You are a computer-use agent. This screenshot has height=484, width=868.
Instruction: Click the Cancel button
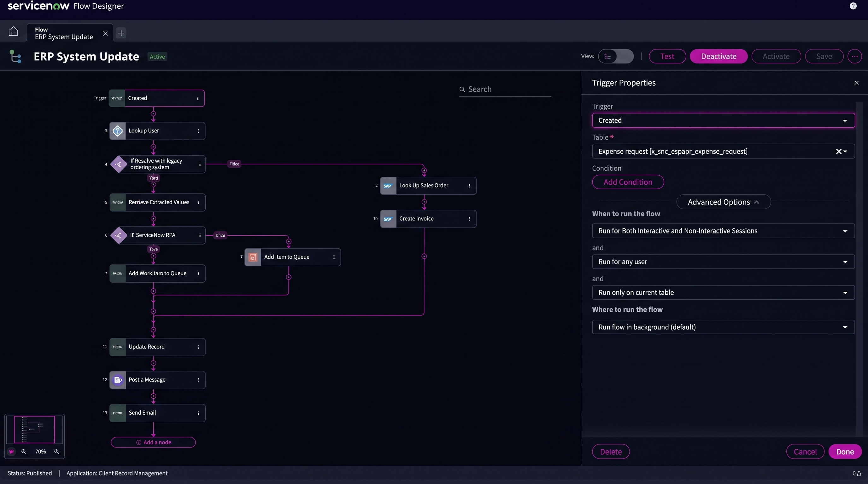(x=805, y=452)
